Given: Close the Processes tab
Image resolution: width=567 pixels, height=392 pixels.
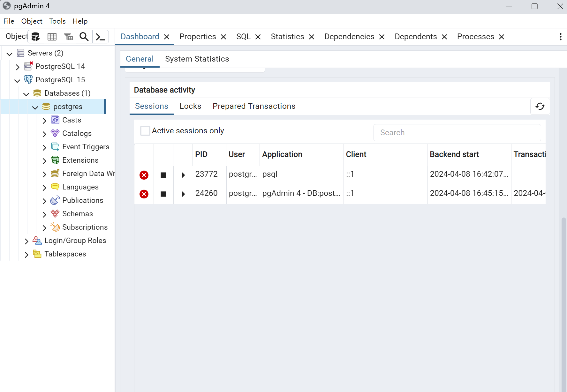Looking at the screenshot, I should pyautogui.click(x=502, y=37).
